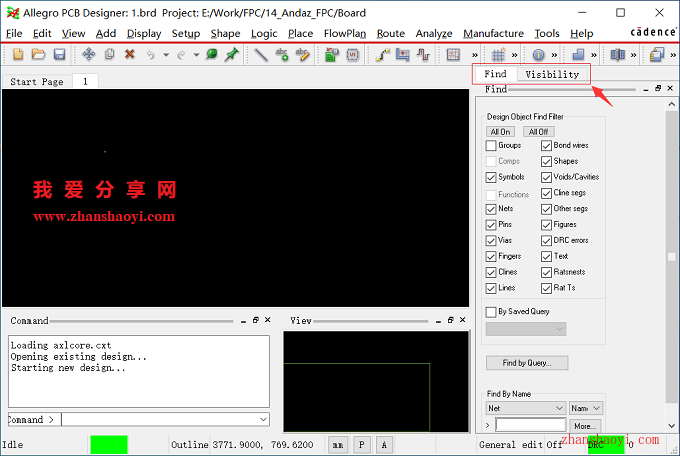Click the U1 component chip icon
Screen dimensions: 680x456
coord(353,55)
